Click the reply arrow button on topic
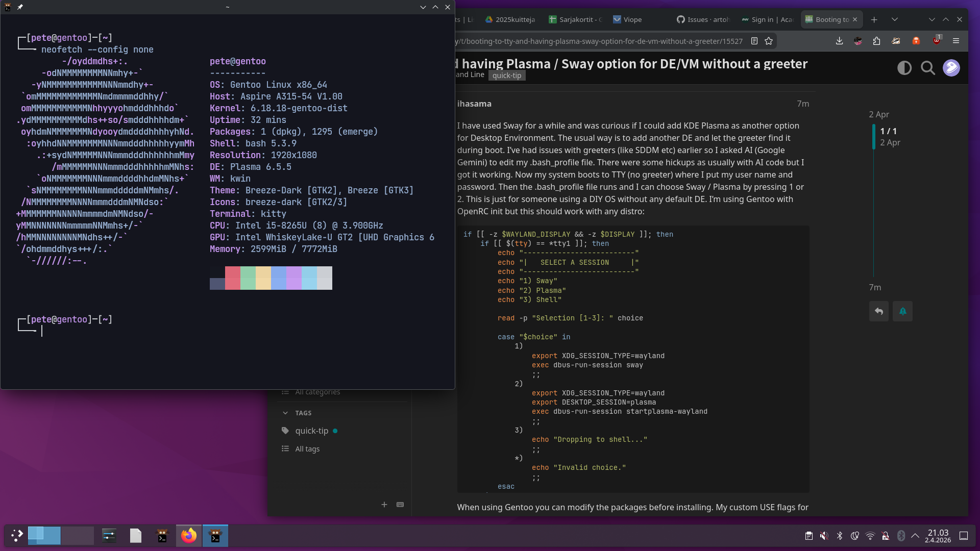The height and width of the screenshot is (551, 980). (x=878, y=311)
